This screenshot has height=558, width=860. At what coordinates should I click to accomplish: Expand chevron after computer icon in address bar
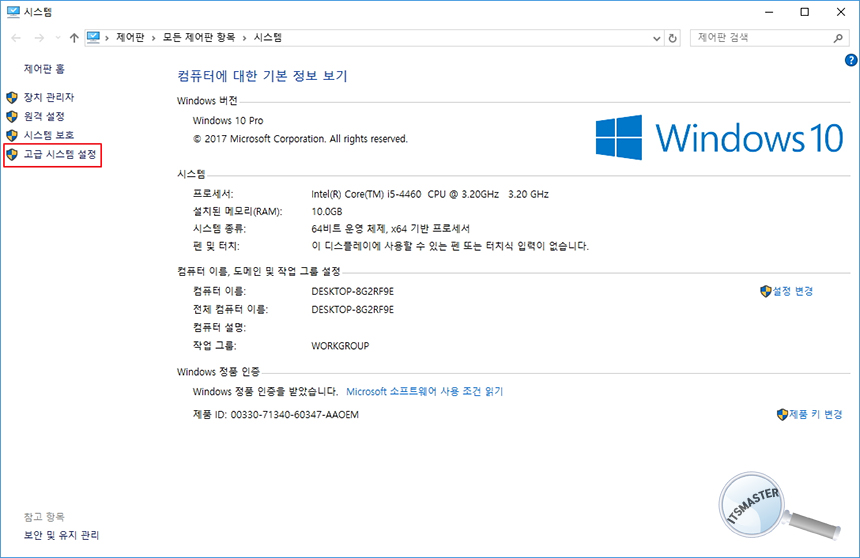coord(107,38)
